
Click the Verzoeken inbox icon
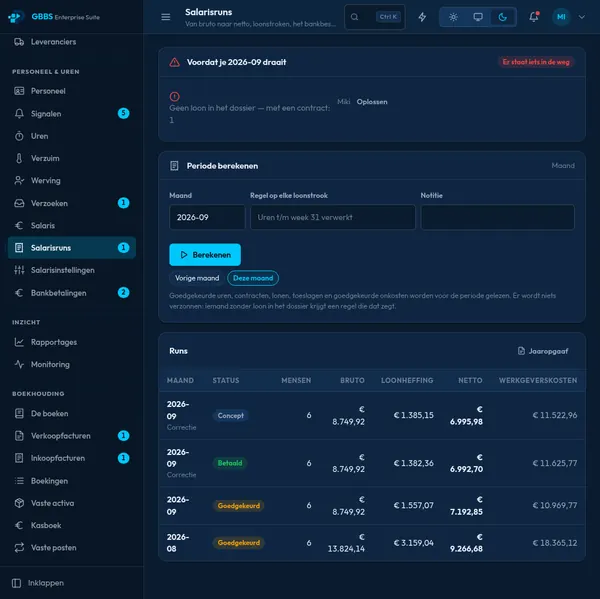pyautogui.click(x=19, y=203)
